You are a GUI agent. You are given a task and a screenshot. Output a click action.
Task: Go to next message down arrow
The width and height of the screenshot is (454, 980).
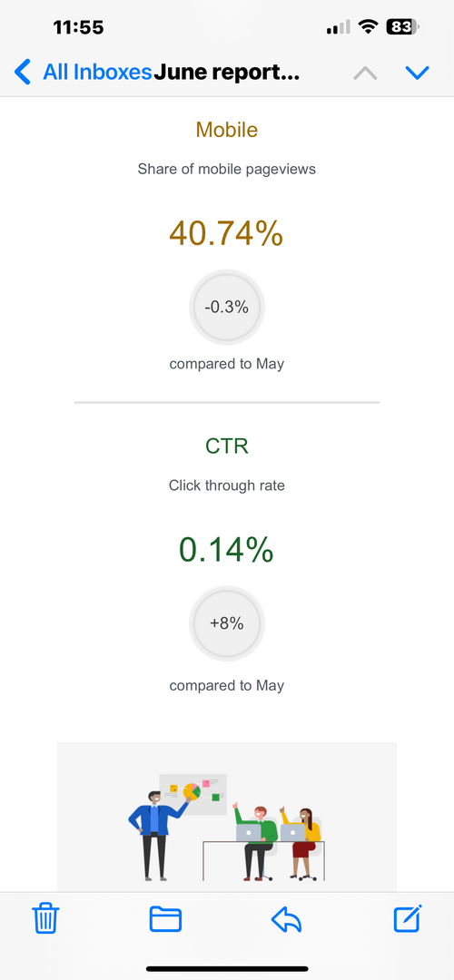[x=417, y=73]
